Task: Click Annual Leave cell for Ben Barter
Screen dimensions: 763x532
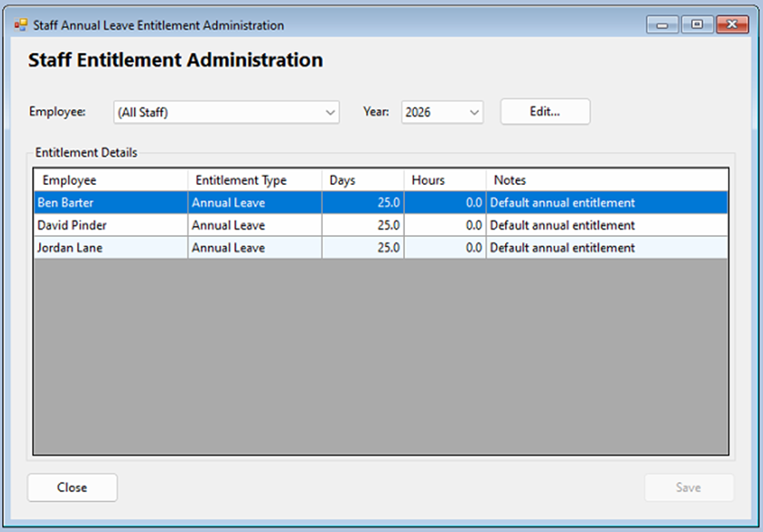Action: [254, 202]
